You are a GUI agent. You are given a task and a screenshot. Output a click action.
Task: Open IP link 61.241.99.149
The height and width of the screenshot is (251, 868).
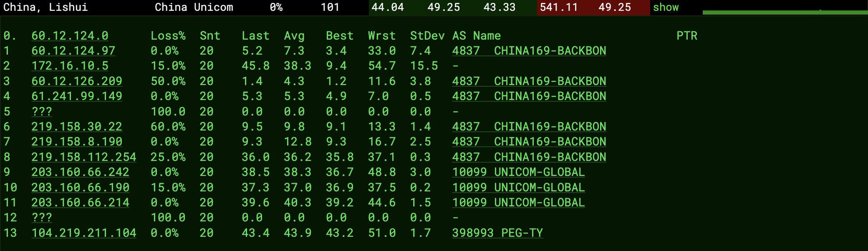[77, 96]
